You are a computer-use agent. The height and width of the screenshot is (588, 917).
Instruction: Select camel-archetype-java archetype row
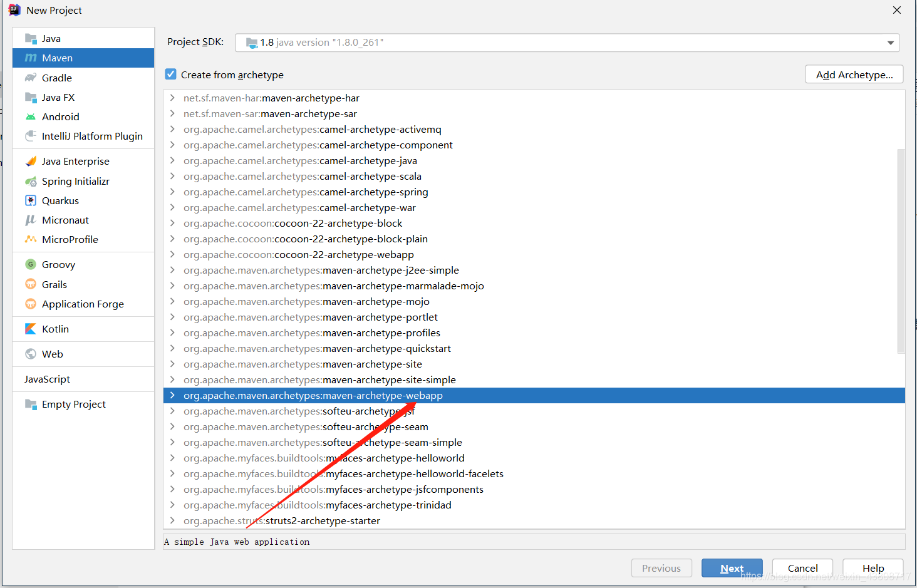pos(534,160)
